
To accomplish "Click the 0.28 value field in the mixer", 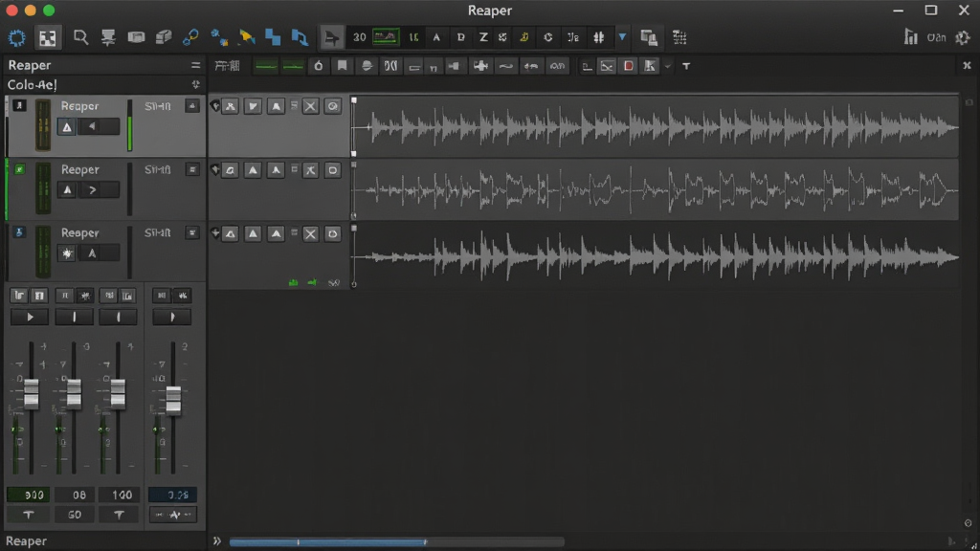I will 173,495.
